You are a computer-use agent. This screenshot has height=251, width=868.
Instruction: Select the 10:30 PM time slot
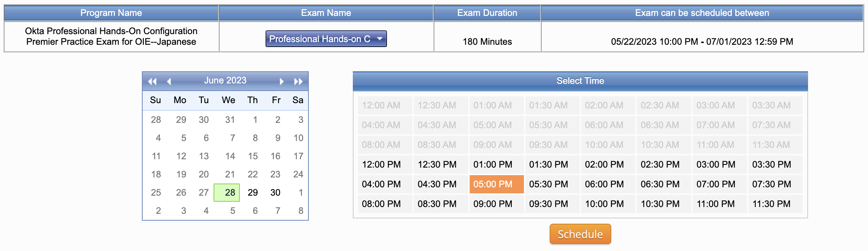660,204
